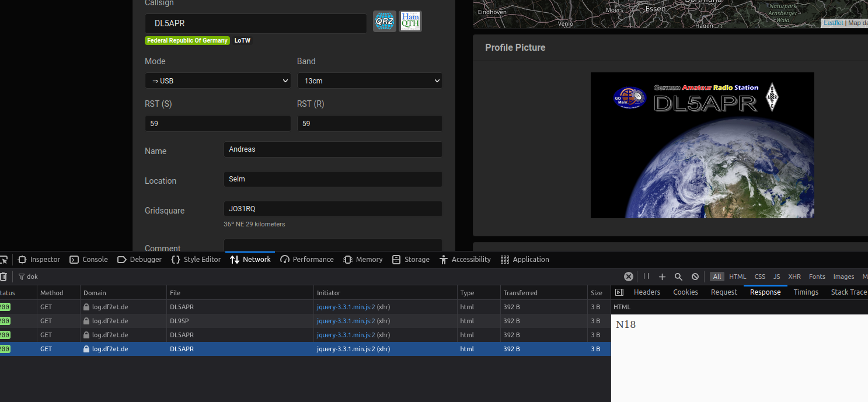Enable the All request type filter
868x402 pixels.
717,277
